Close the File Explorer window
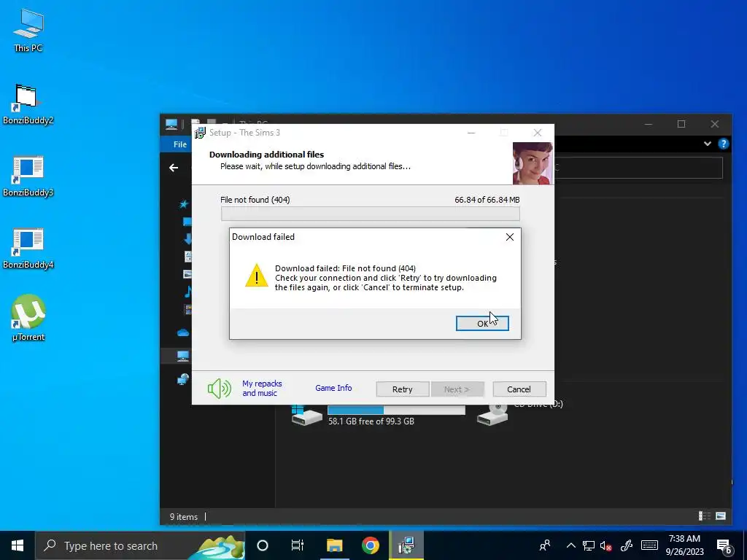Image resolution: width=747 pixels, height=560 pixels. point(715,124)
